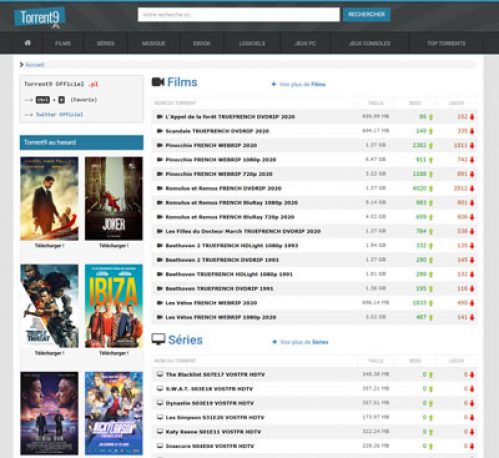The height and width of the screenshot is (458, 499).
Task: Open the JEUX PC menu item
Action: point(305,43)
